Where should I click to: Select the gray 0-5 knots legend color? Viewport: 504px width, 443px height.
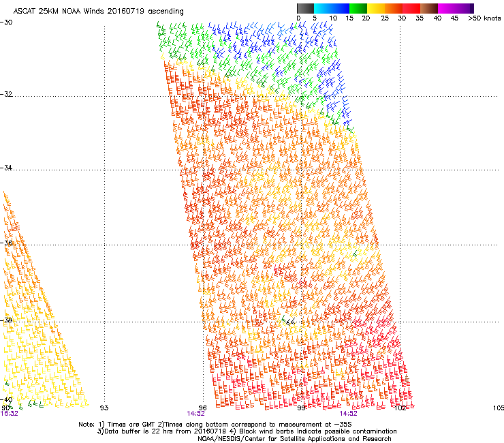click(305, 8)
